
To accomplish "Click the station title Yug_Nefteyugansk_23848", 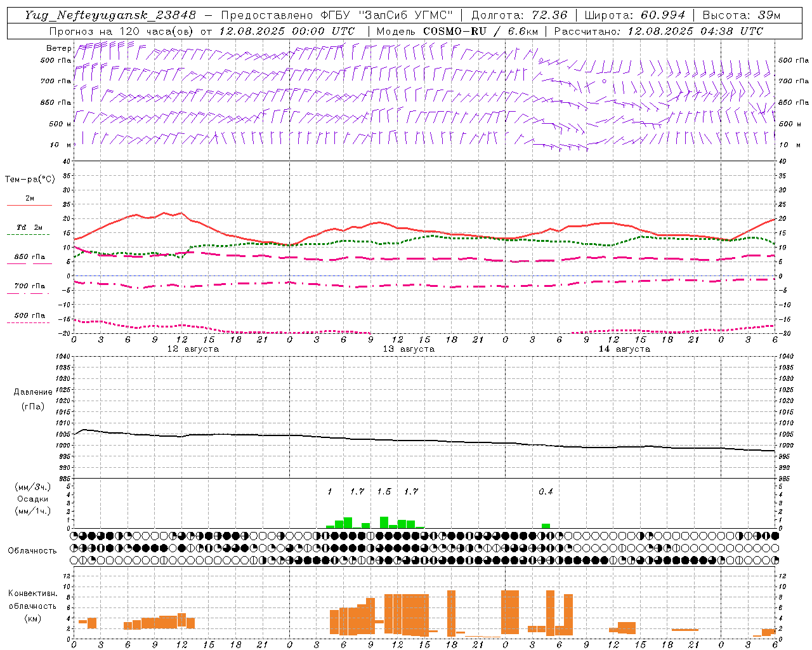I will pyautogui.click(x=110, y=15).
